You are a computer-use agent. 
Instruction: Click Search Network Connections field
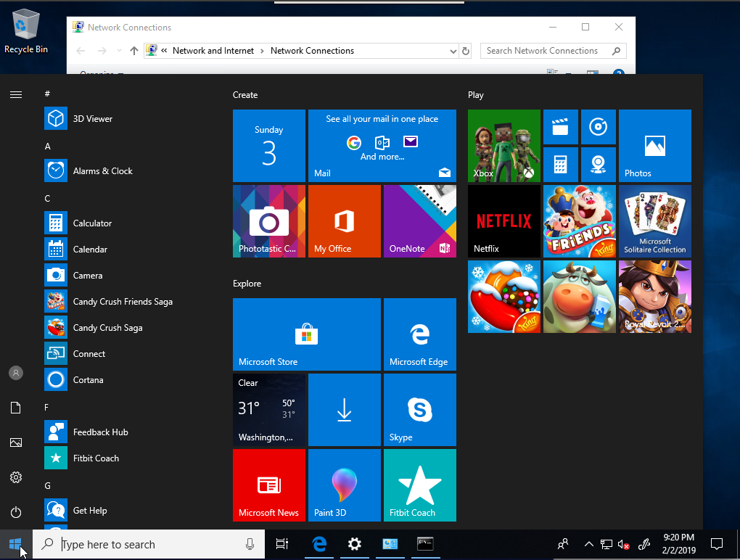pyautogui.click(x=553, y=51)
